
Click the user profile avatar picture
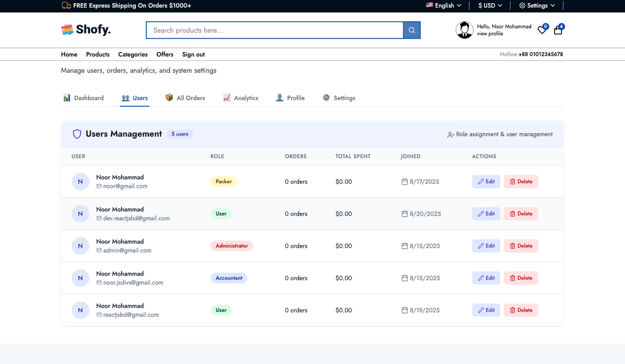tap(464, 30)
